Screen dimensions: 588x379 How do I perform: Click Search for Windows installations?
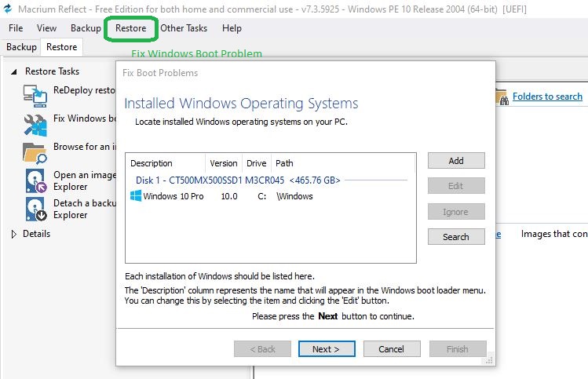[x=456, y=237]
